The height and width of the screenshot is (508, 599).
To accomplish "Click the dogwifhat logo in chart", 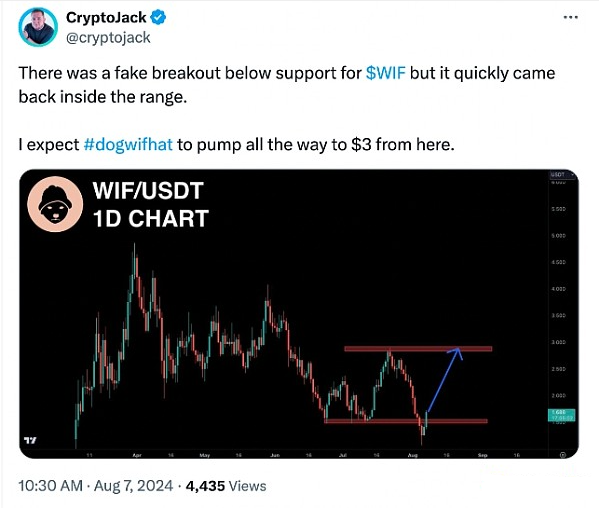I will [55, 204].
